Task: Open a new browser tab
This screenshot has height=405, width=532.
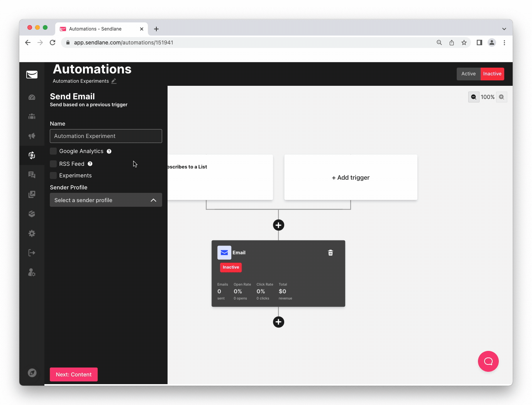Action: 156,29
